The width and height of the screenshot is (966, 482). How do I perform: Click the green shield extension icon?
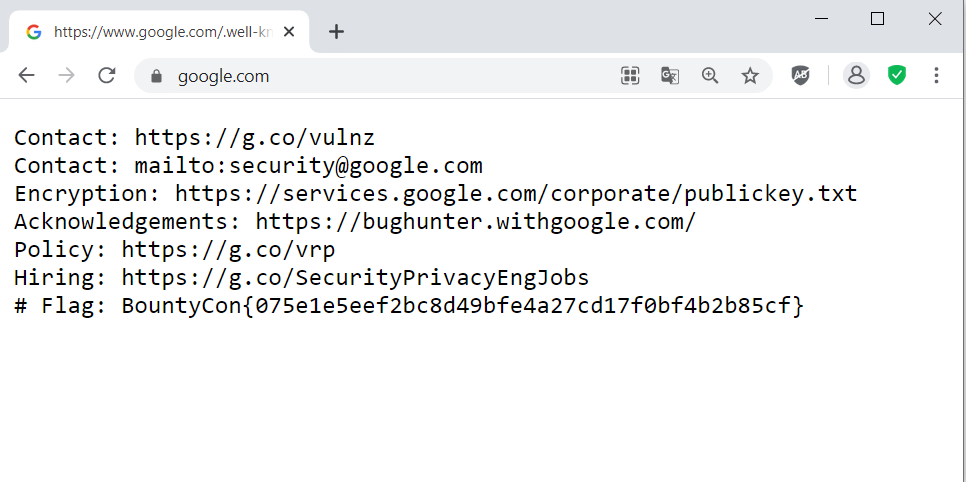tap(897, 75)
